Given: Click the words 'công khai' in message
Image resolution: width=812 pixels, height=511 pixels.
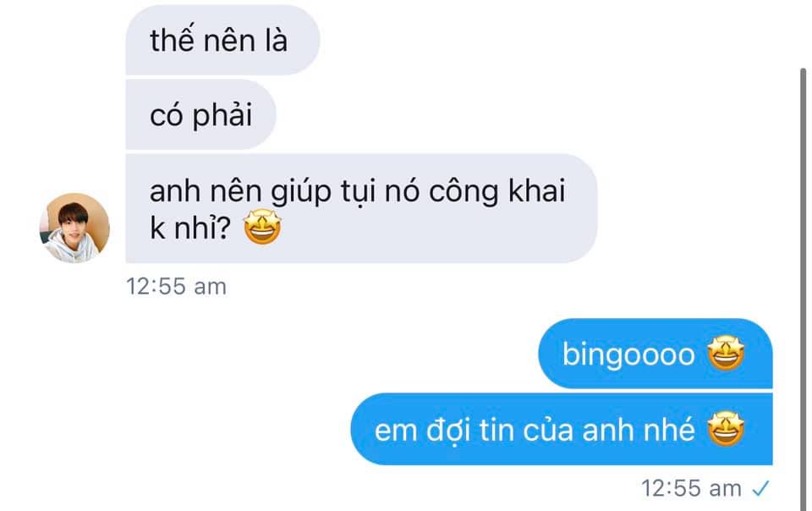Looking at the screenshot, I should point(497,191).
